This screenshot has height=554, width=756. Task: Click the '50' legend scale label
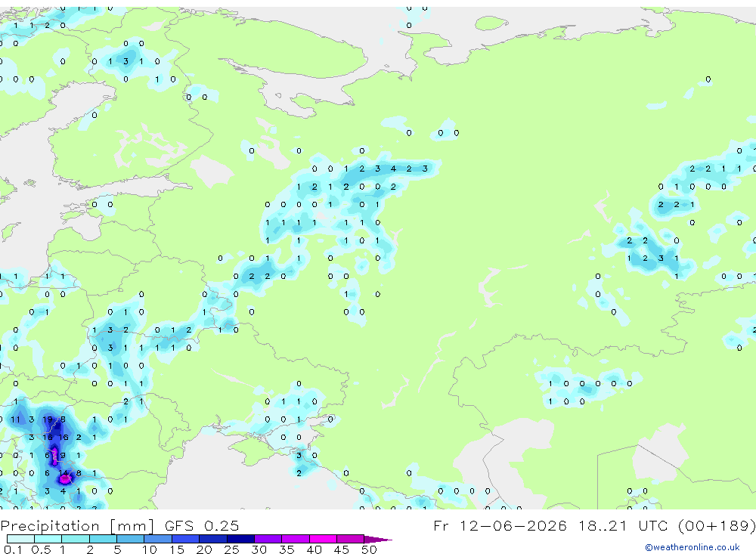pos(369,549)
